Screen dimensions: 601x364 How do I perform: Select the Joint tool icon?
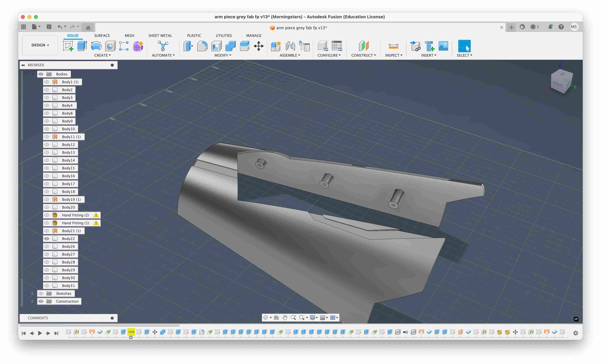point(290,46)
